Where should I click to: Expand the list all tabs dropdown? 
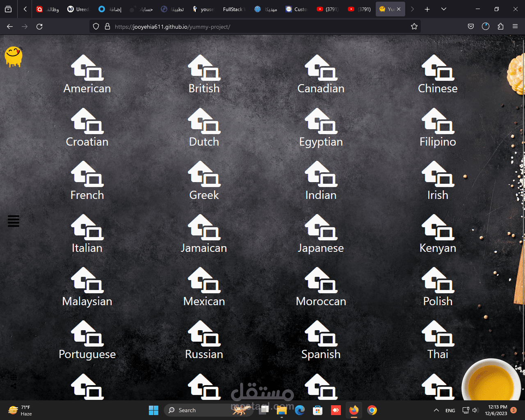pyautogui.click(x=444, y=9)
